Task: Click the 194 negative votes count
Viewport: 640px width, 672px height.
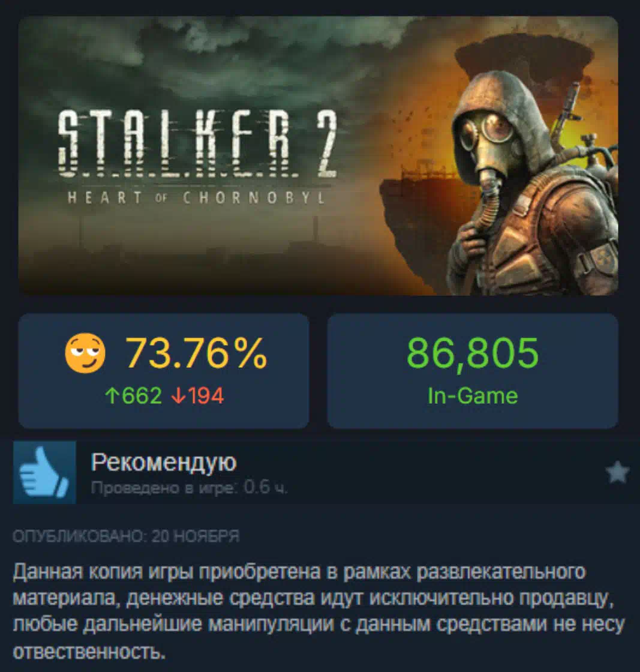Action: [x=206, y=395]
